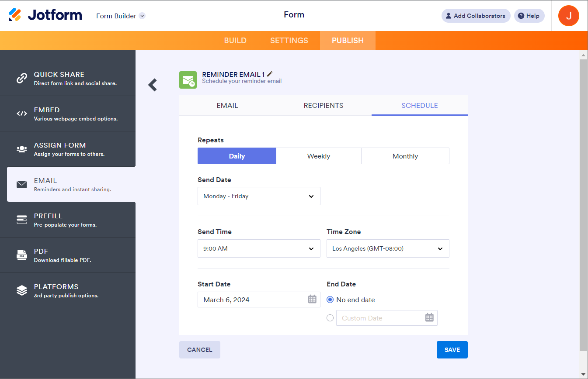Screen dimensions: 588x379
Task: Go to the Settings tab
Action: click(x=289, y=41)
